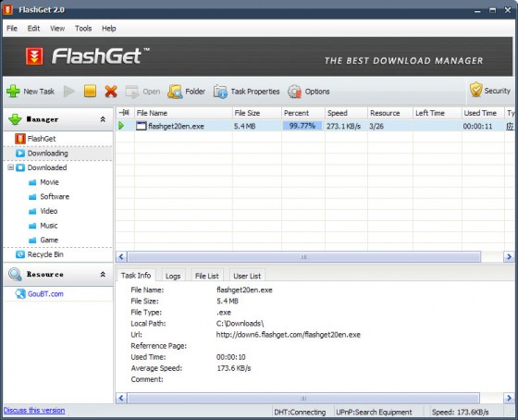518x420 pixels.
Task: Switch to the File List tab
Action: pos(207,276)
